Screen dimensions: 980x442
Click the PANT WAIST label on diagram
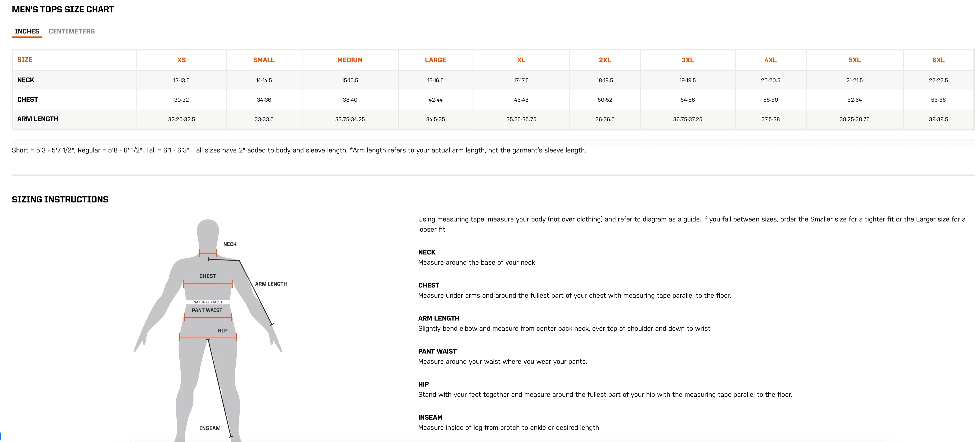click(207, 310)
